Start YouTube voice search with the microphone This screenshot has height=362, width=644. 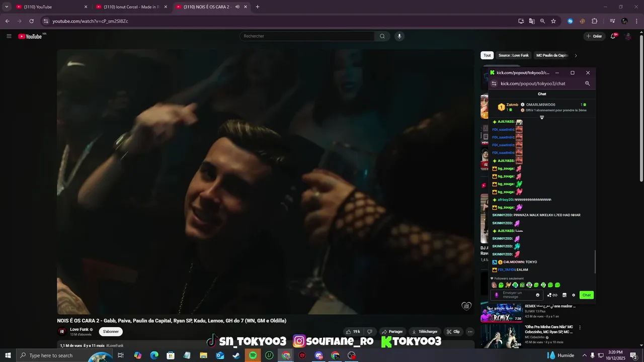click(x=399, y=36)
